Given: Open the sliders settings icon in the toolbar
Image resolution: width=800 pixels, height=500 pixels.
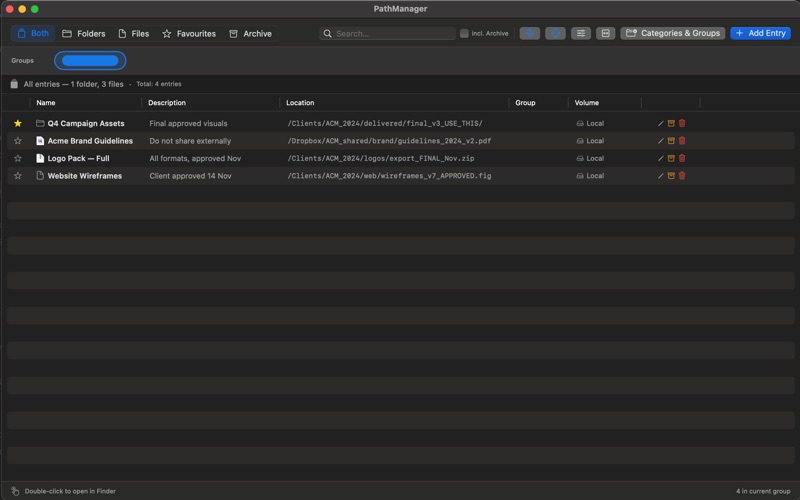Looking at the screenshot, I should point(581,33).
